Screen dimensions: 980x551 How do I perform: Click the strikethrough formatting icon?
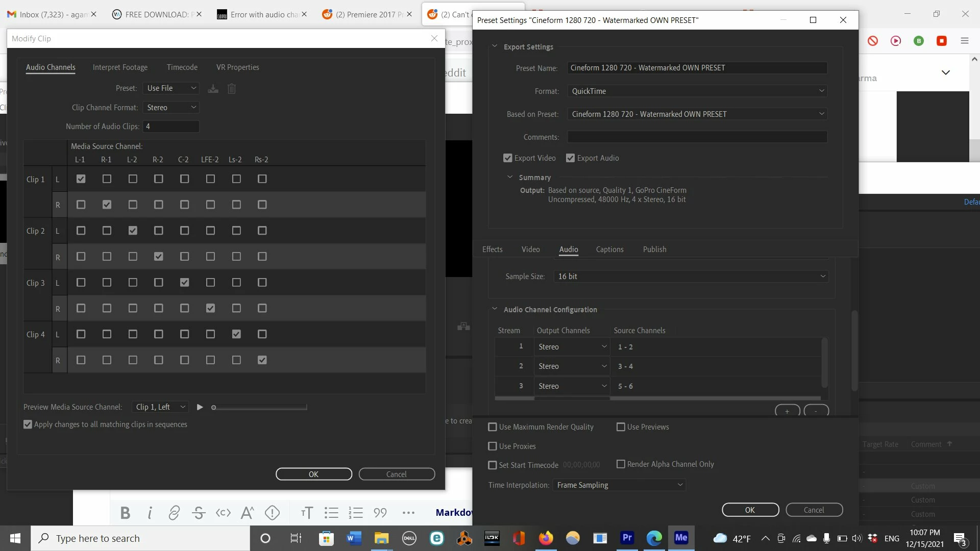[x=199, y=513]
